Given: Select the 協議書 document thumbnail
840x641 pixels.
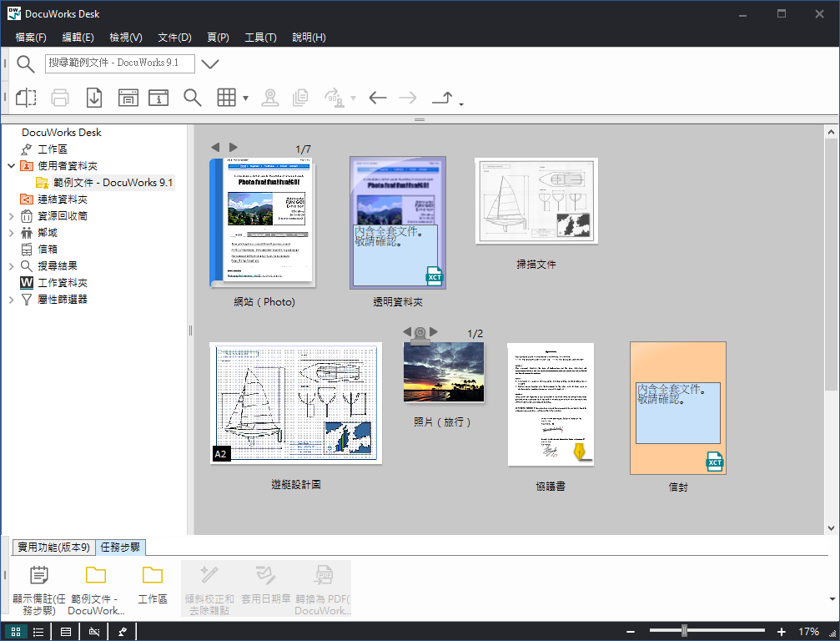Looking at the screenshot, I should coord(551,405).
